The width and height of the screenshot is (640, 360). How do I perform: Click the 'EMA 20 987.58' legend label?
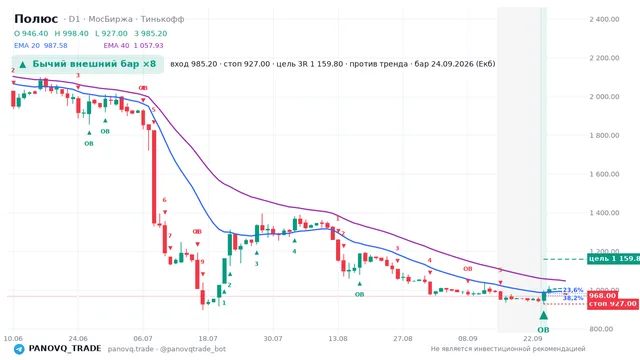click(x=41, y=46)
